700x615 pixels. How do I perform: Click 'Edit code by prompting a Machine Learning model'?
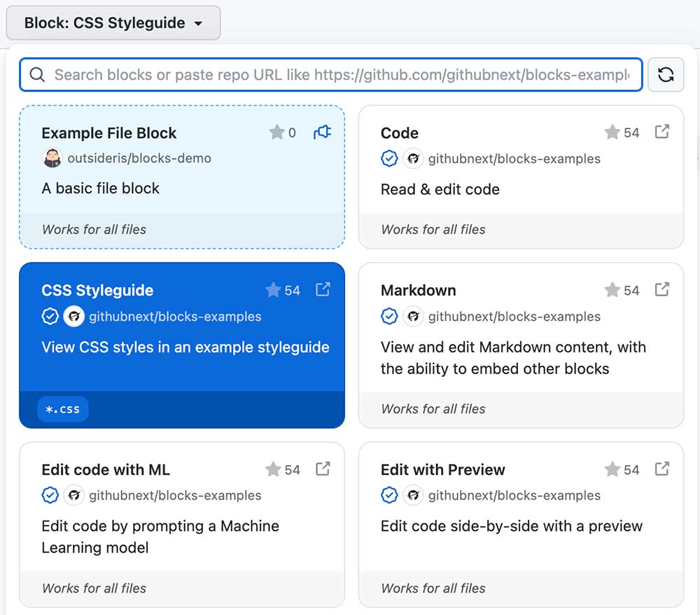coord(160,537)
